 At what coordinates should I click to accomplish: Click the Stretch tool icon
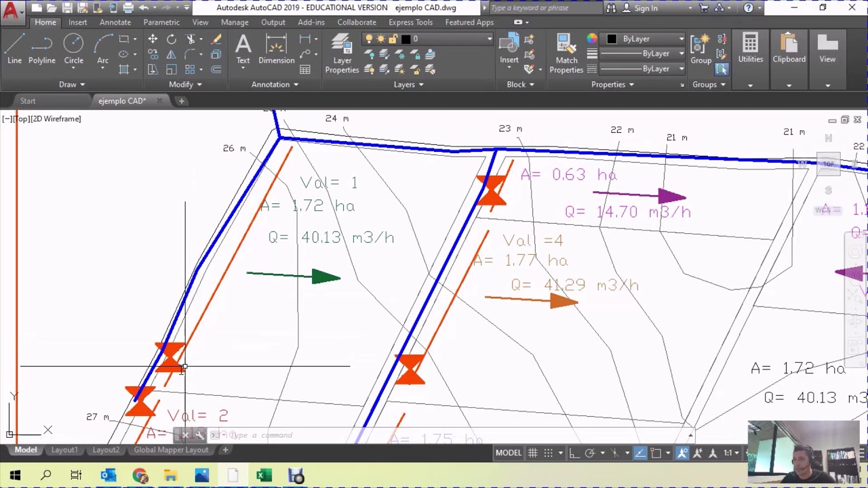153,69
